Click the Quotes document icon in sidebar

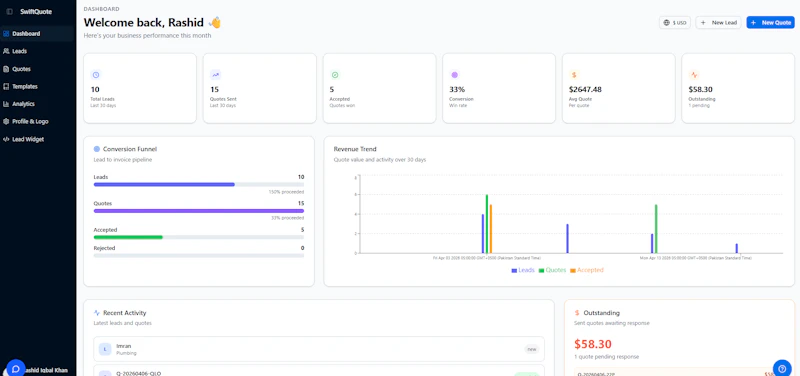6,69
